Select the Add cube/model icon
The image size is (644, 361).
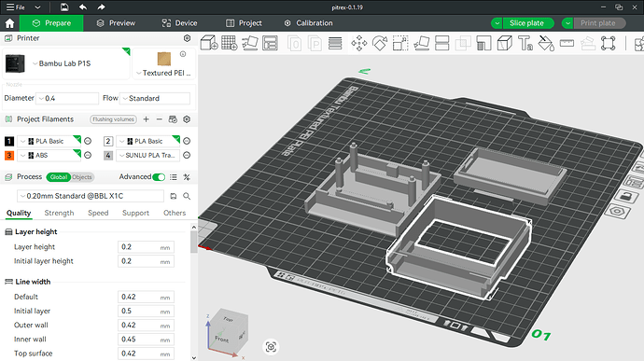(209, 43)
